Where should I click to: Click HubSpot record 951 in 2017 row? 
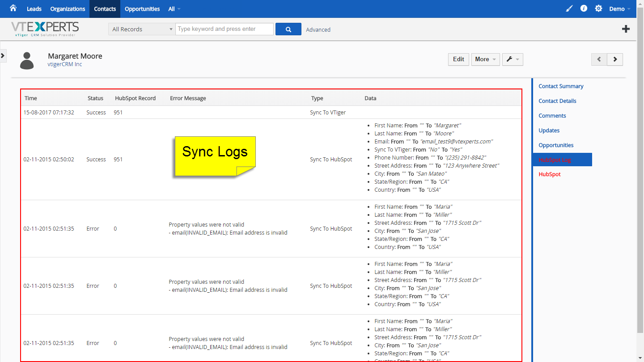(118, 113)
